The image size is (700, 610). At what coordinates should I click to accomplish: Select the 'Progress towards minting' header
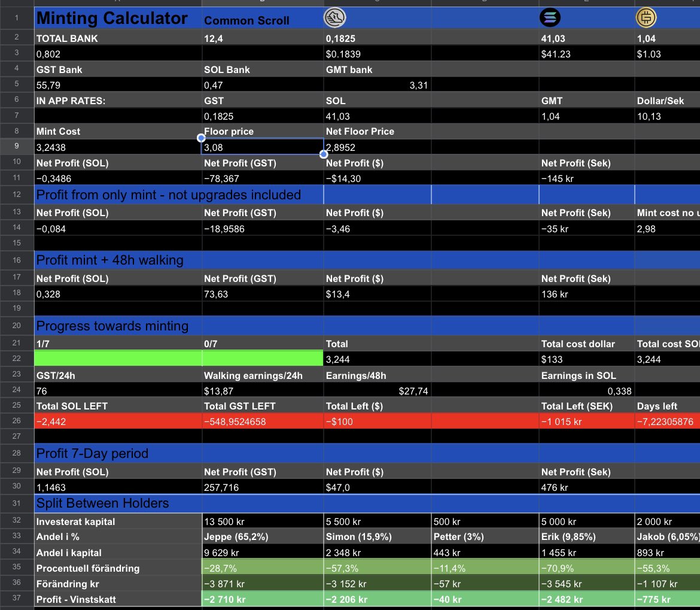tap(118, 326)
